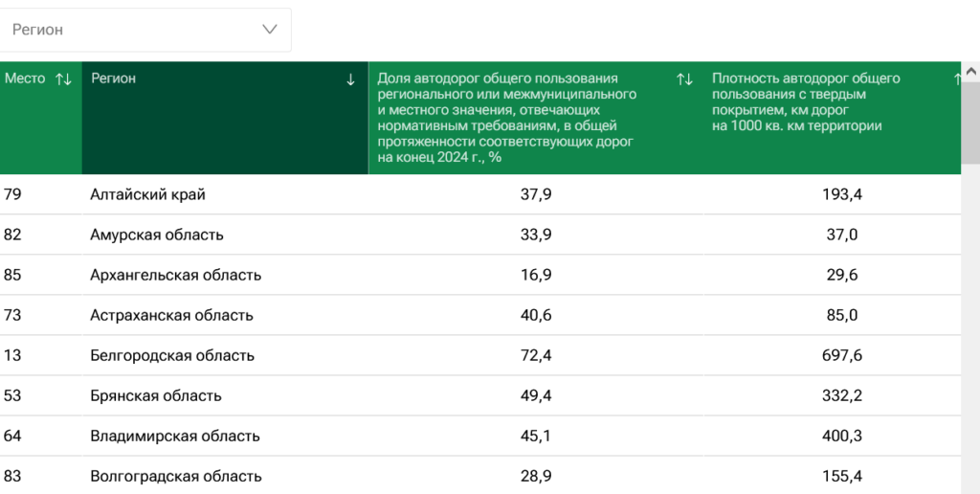The height and width of the screenshot is (494, 980).
Task: Click the Место column header label
Action: pos(25,79)
